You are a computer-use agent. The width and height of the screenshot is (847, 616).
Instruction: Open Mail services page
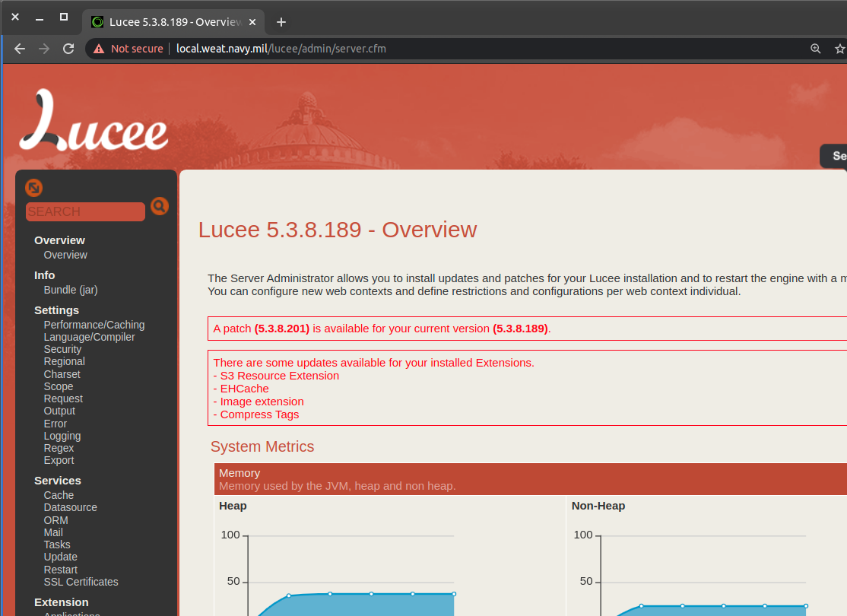click(x=53, y=533)
